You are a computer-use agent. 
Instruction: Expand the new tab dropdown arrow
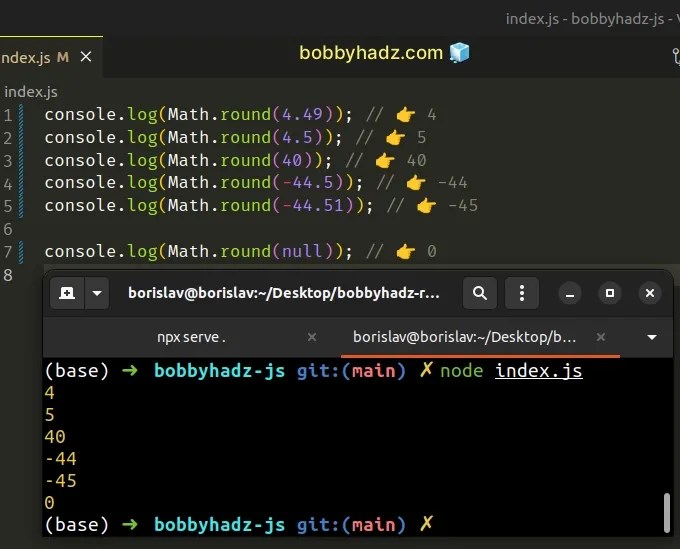pos(97,293)
